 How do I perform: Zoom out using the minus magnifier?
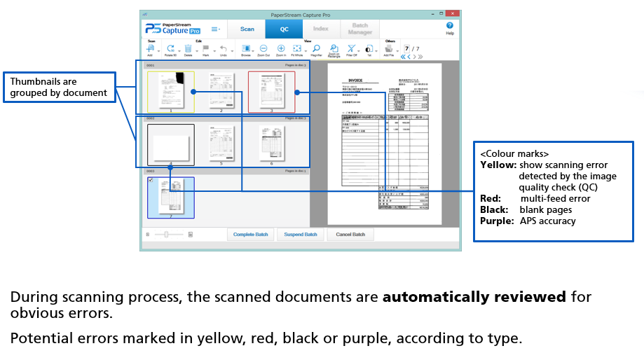coord(263,49)
